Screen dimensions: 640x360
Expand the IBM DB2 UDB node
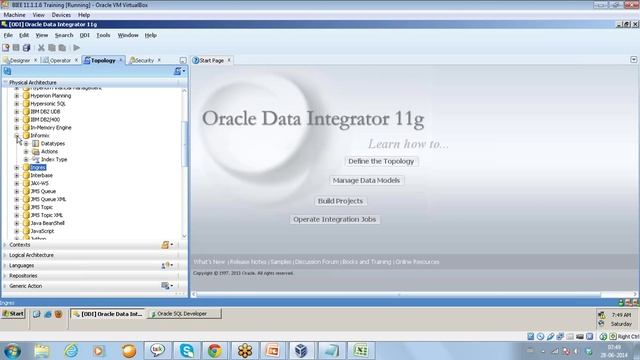(x=17, y=111)
